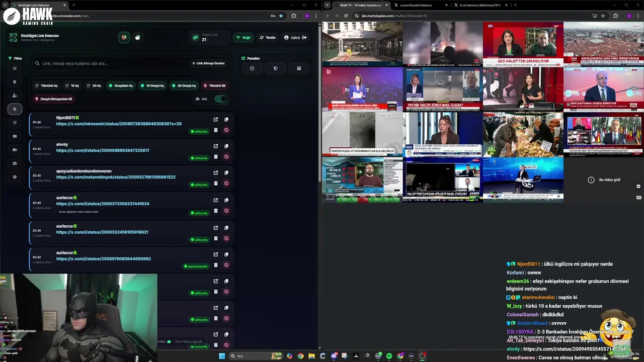Delete the 15:12 auriecce link entry
The image size is (644, 362).
(x=216, y=265)
